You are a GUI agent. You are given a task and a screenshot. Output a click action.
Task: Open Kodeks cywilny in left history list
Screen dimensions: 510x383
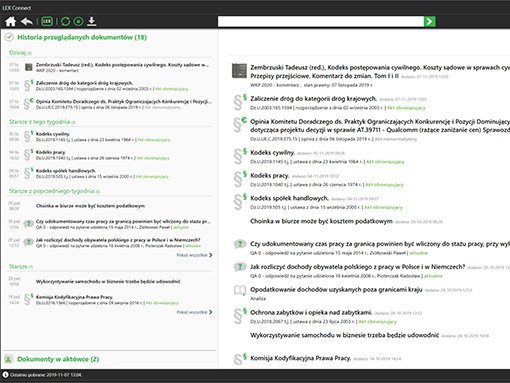click(x=52, y=134)
